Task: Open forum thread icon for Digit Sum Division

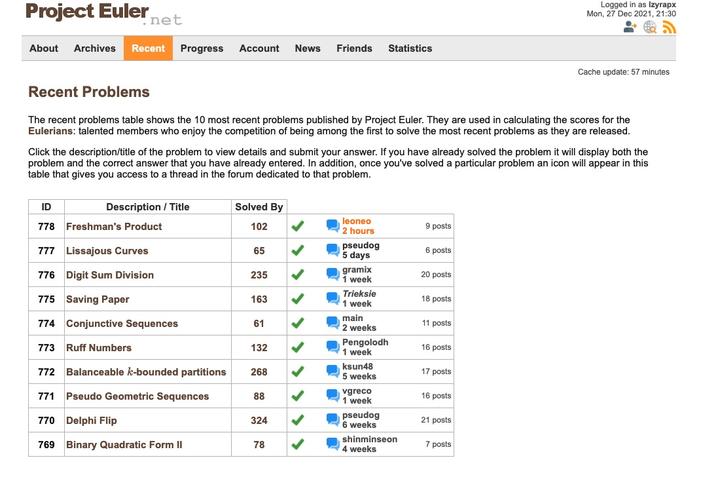Action: click(x=333, y=275)
